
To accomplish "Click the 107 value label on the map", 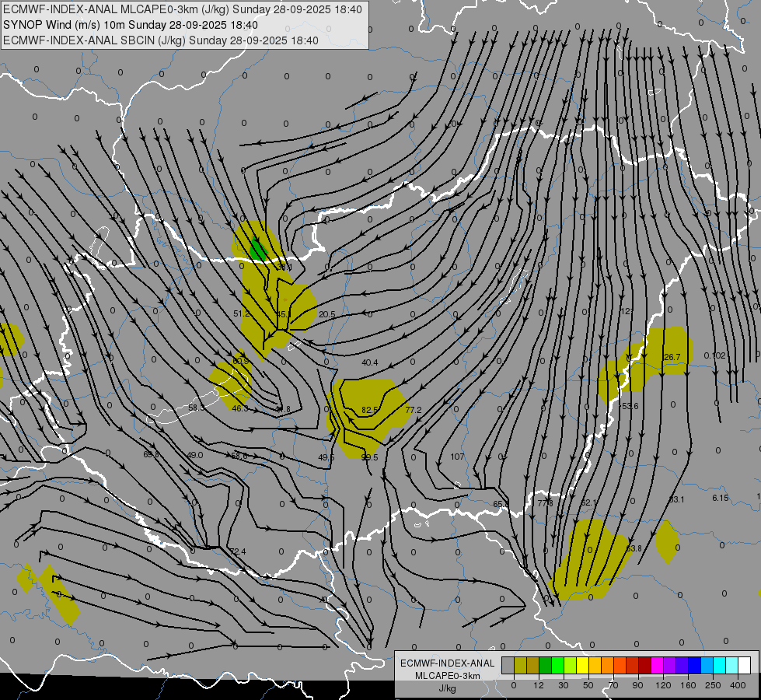I will coord(457,457).
